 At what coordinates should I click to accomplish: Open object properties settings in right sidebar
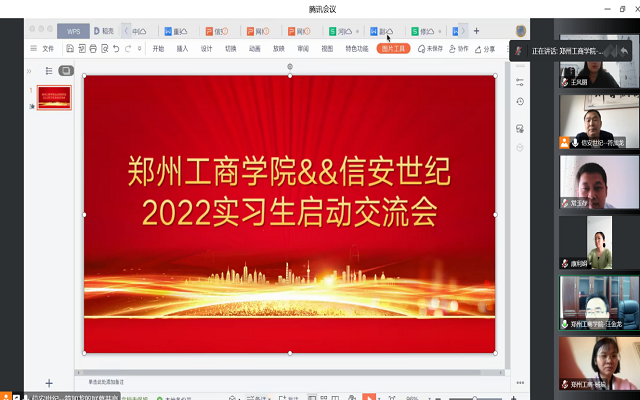click(520, 82)
